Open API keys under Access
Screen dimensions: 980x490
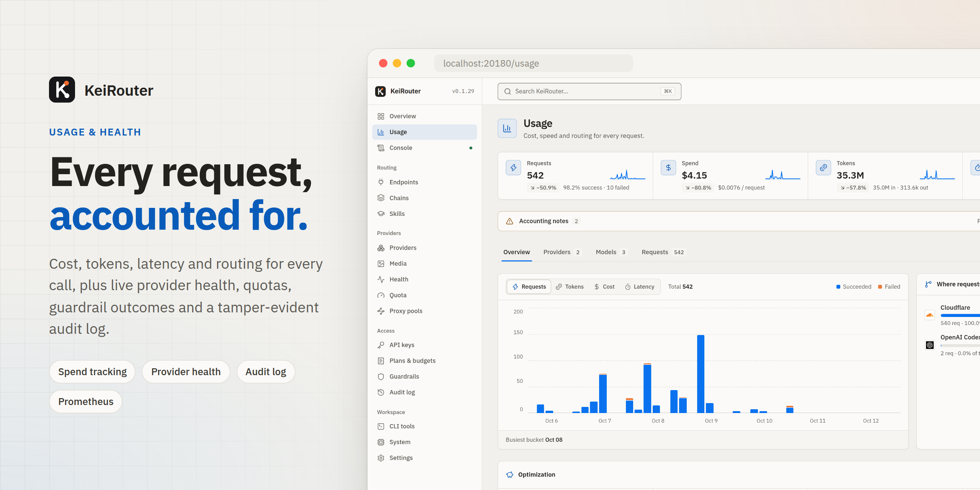coord(424,345)
